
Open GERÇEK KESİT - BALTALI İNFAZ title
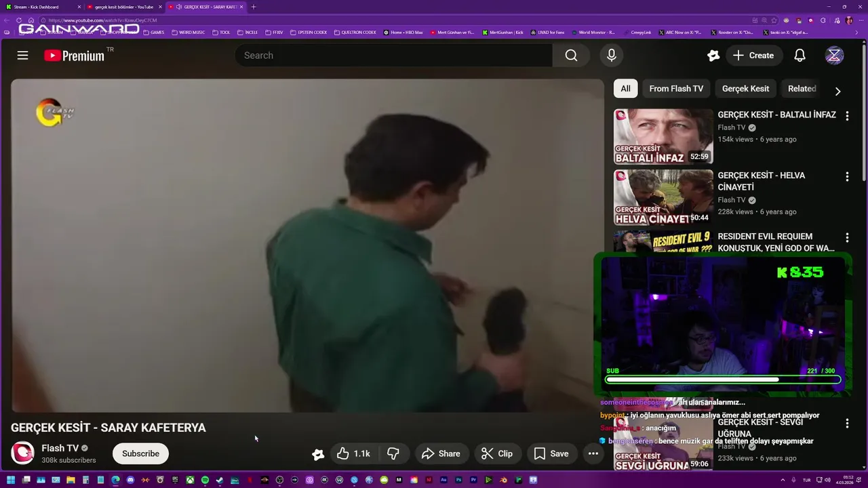click(x=776, y=115)
